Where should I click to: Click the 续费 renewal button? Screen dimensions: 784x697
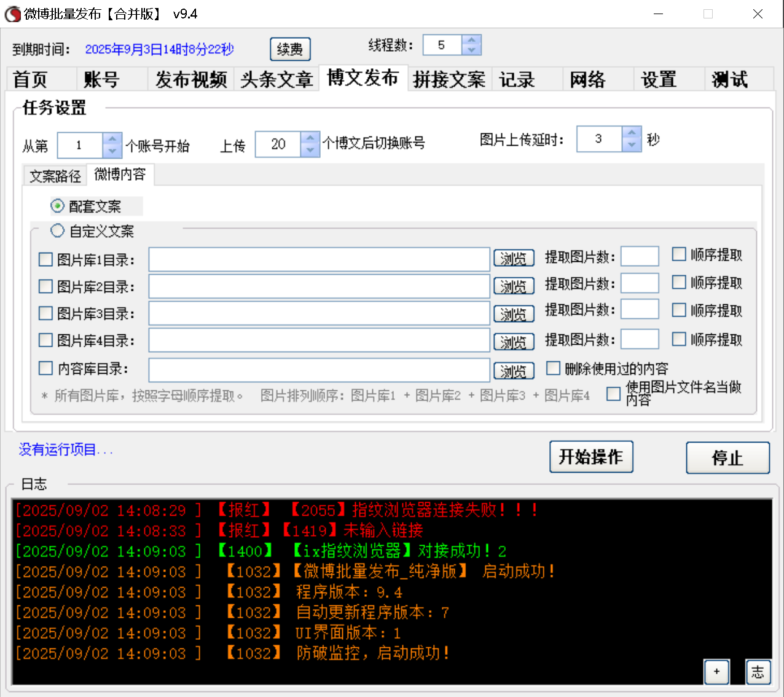pos(290,49)
